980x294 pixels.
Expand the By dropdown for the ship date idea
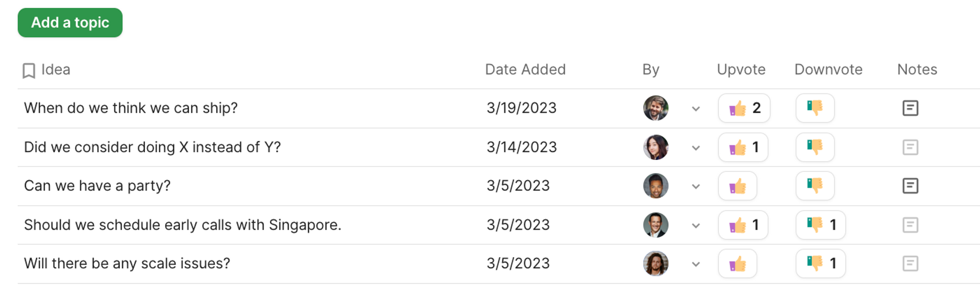pyautogui.click(x=696, y=108)
